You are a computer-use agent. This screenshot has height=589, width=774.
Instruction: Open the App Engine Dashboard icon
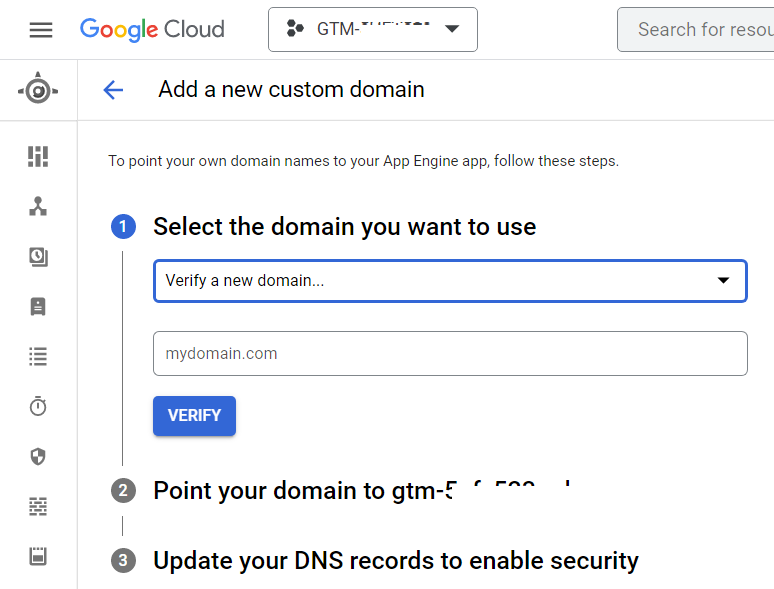38,156
